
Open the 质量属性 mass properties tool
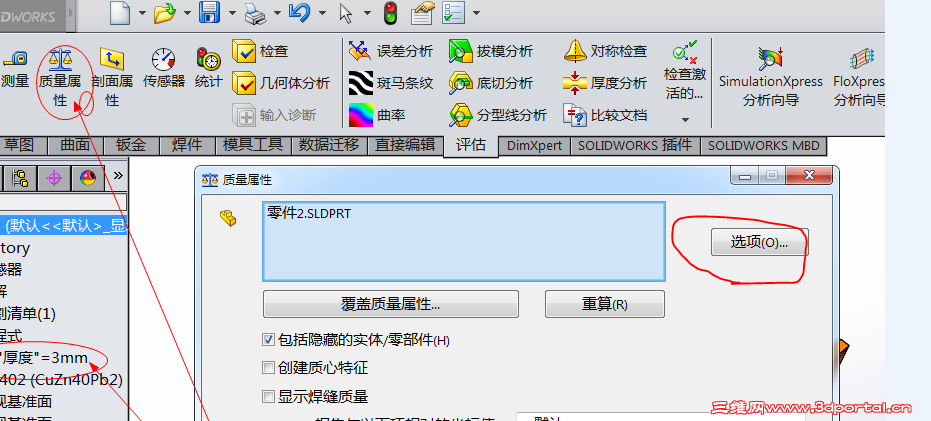tap(61, 78)
